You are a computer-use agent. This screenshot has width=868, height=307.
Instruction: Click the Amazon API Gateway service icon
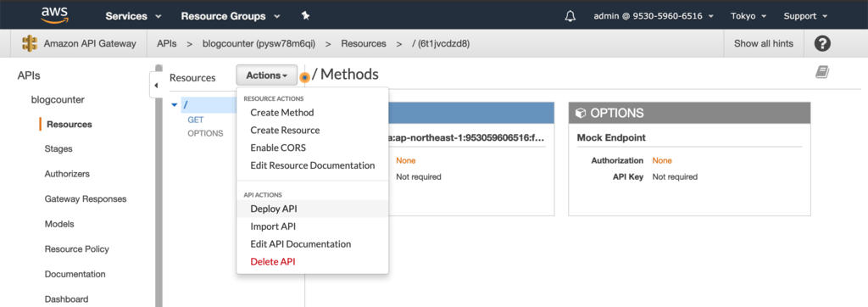click(30, 44)
